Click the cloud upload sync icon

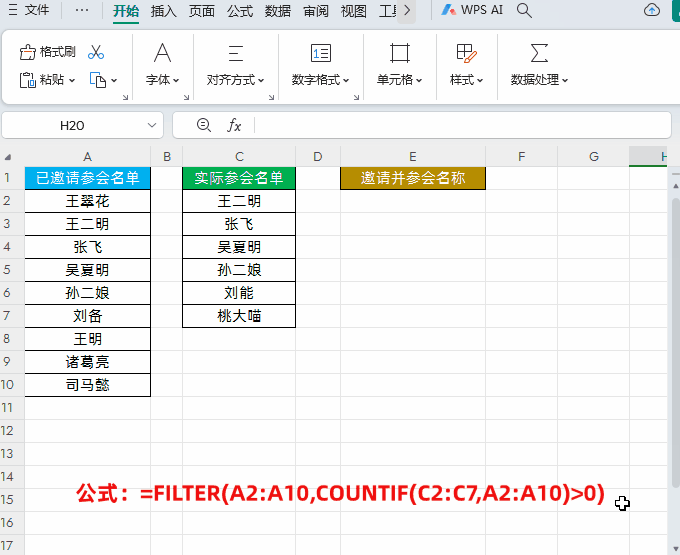[x=652, y=10]
